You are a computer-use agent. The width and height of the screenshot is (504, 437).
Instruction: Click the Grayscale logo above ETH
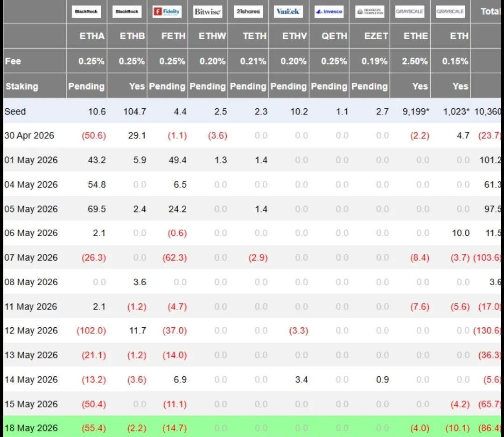[450, 12]
